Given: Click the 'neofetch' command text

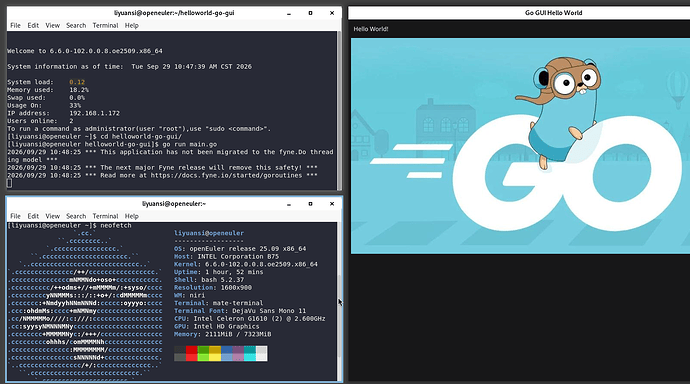Looking at the screenshot, I should (116, 226).
